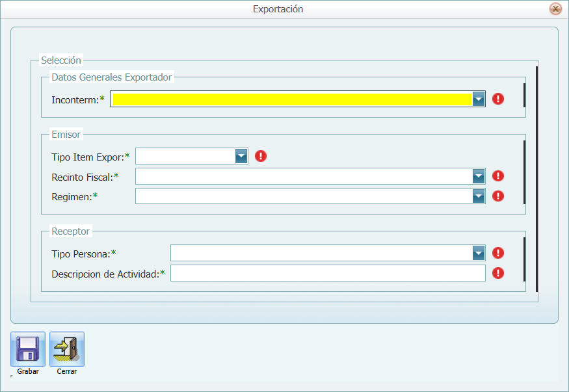Click the error icon beside Tipo Persona
This screenshot has width=569, height=392.
pos(498,253)
